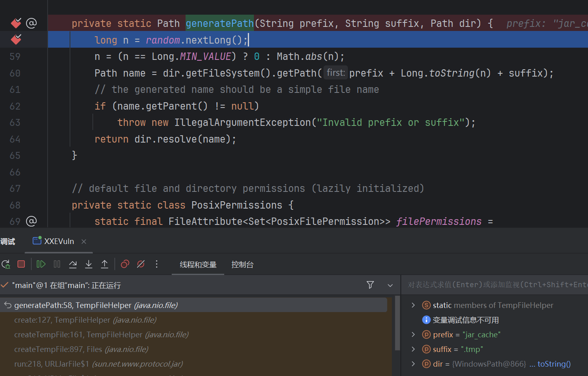The height and width of the screenshot is (376, 588).
Task: Toggle breakpoint on random.nextLong() line
Action: [16, 40]
